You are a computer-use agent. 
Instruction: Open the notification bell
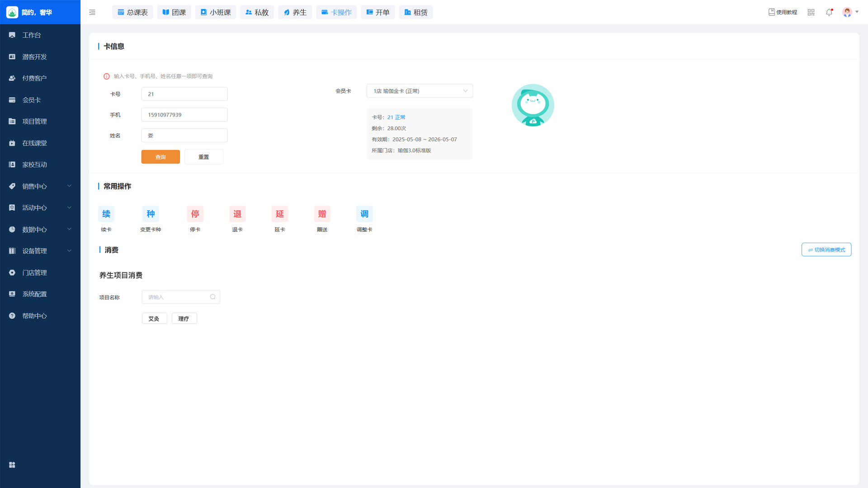(829, 12)
